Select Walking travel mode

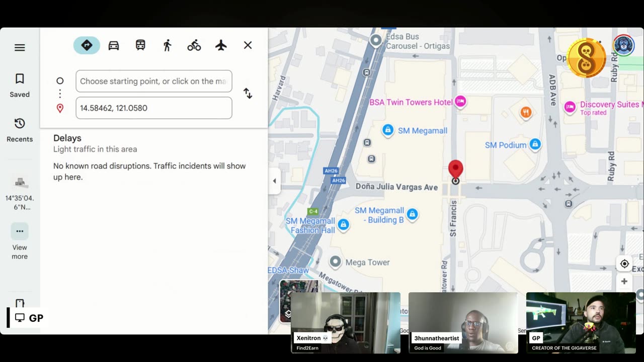pos(167,45)
